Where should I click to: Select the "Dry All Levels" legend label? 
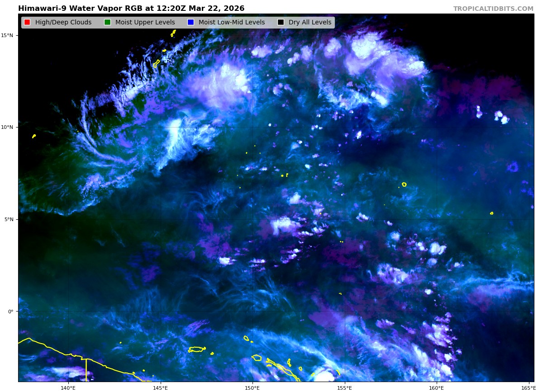(x=310, y=23)
